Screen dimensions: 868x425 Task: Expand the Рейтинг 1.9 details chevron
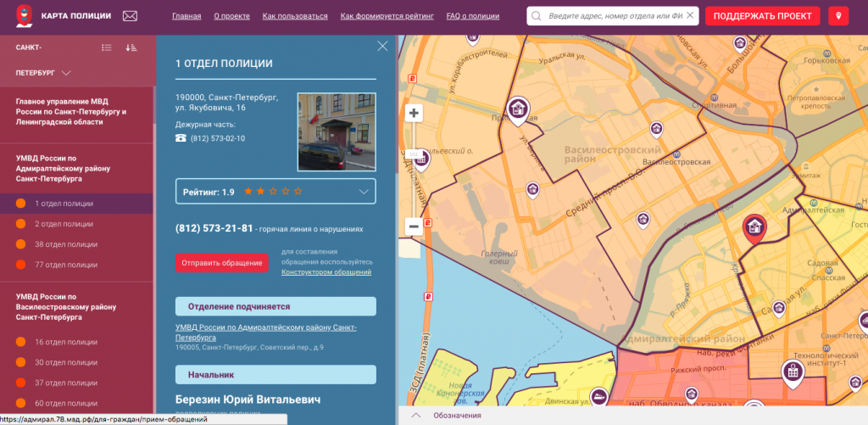click(x=364, y=193)
